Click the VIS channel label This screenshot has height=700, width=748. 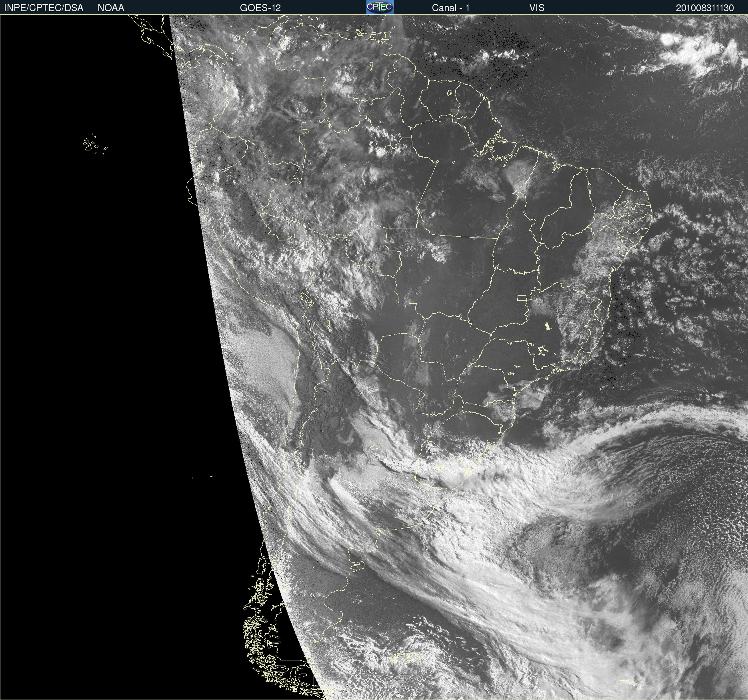pos(537,8)
